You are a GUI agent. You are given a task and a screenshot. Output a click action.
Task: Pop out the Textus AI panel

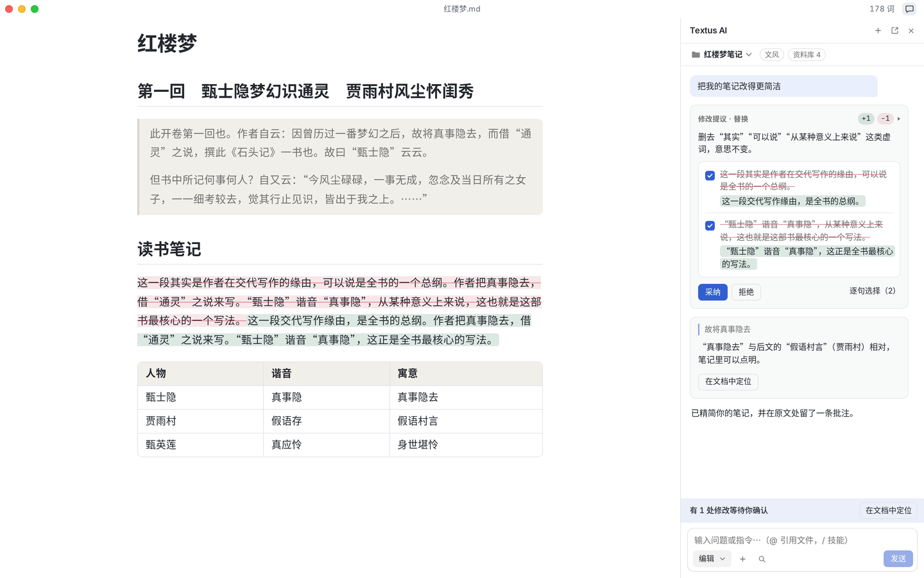tap(894, 31)
